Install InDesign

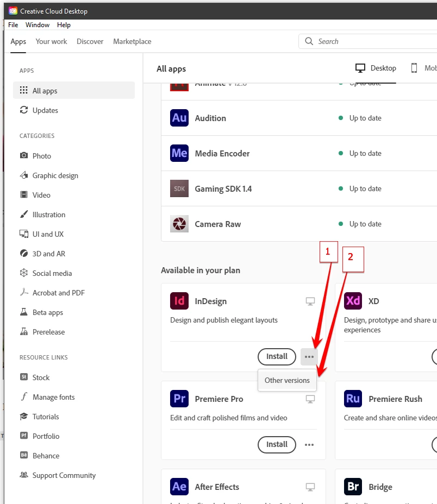tap(277, 356)
